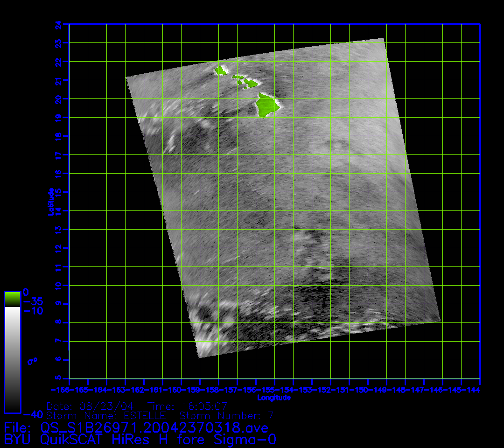Click the grayscale gradient of the color bar
The height and width of the screenshot is (448, 504).
(12, 359)
